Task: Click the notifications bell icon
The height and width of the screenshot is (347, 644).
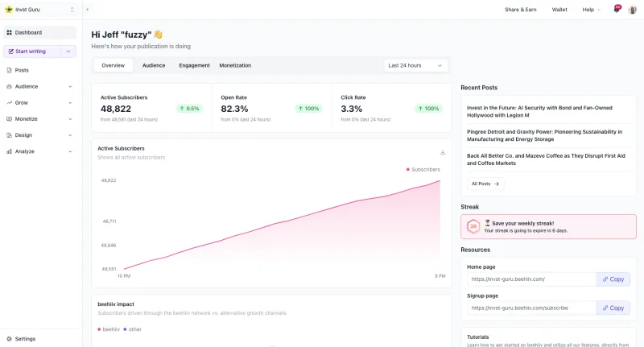Action: pyautogui.click(x=617, y=9)
